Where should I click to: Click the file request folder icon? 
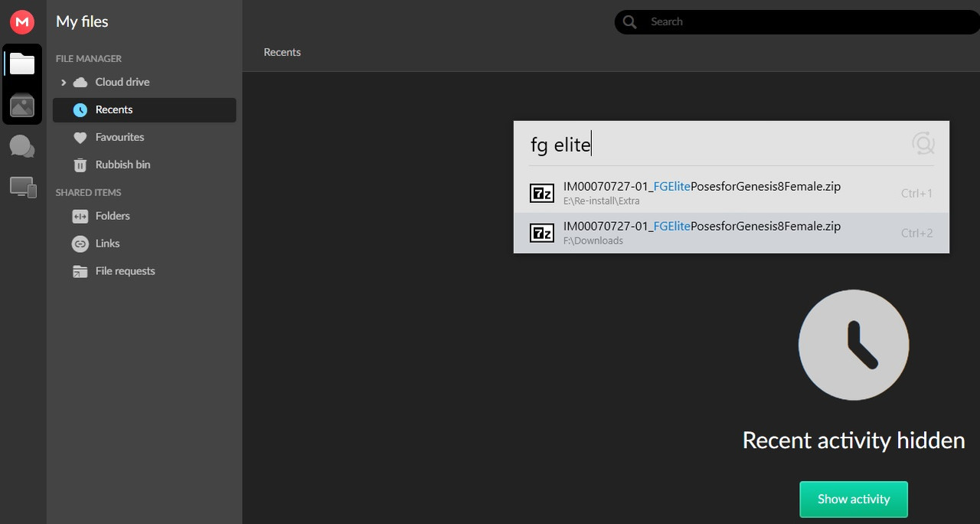click(80, 271)
